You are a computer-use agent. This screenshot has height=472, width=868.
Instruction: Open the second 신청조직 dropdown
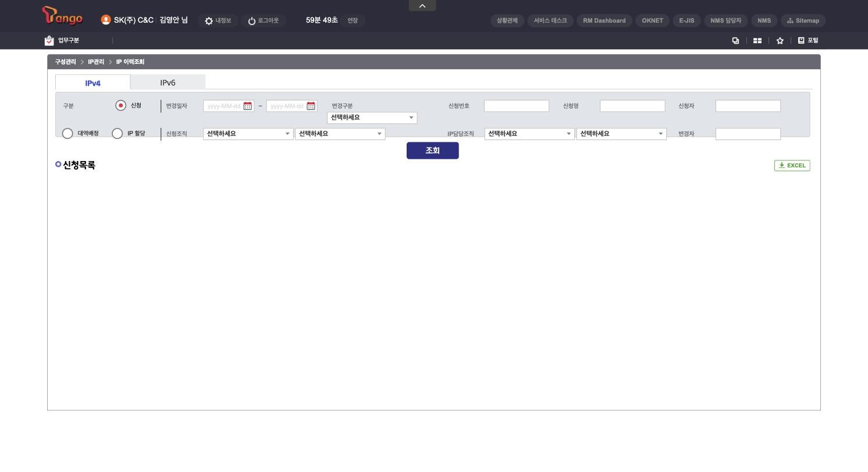point(340,134)
